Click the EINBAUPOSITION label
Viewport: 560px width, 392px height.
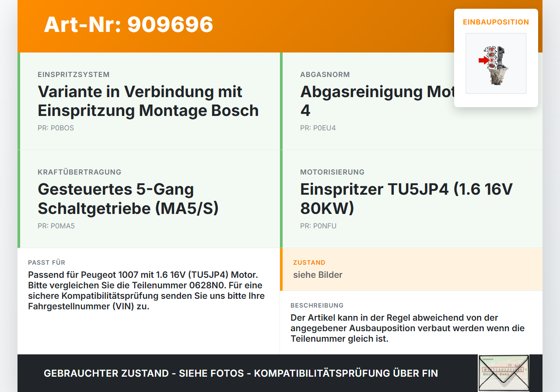[x=496, y=22]
